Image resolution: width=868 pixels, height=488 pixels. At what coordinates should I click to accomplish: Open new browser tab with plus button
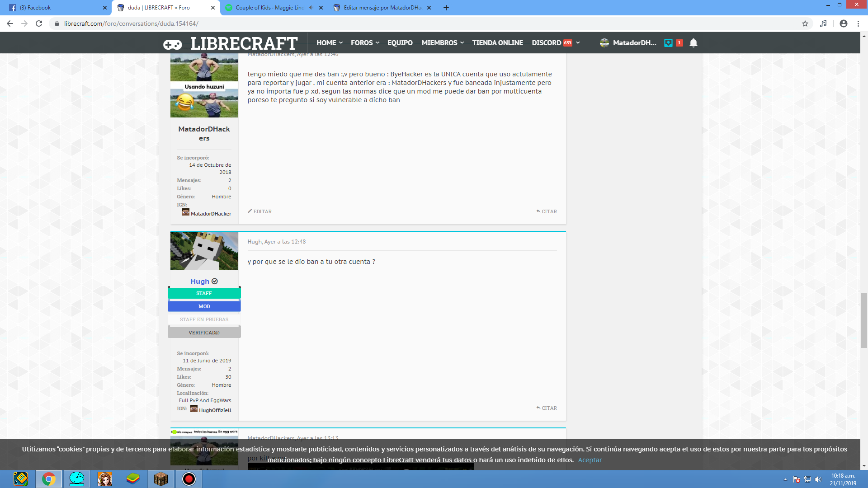click(446, 8)
